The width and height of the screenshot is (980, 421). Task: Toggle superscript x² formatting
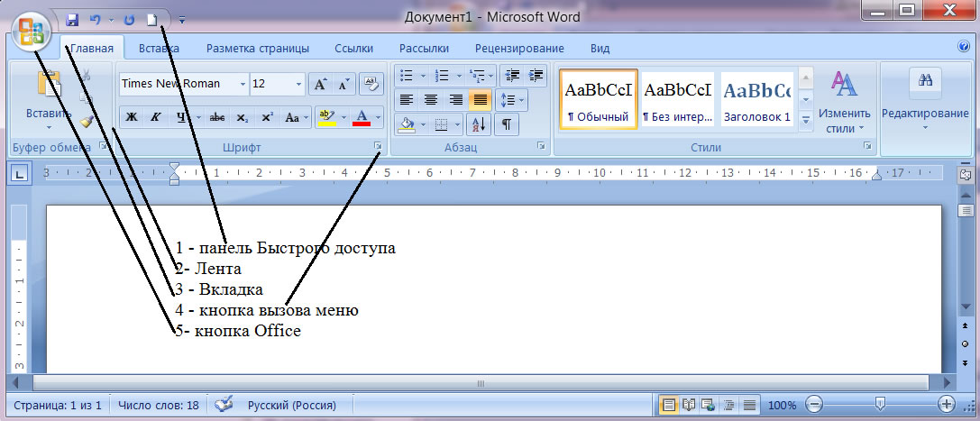click(267, 117)
